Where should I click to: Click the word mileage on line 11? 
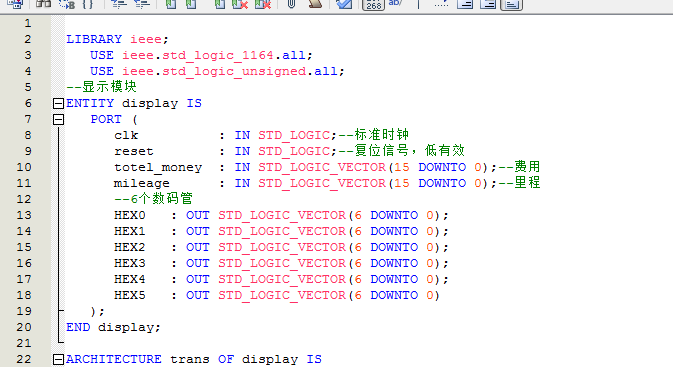point(142,183)
